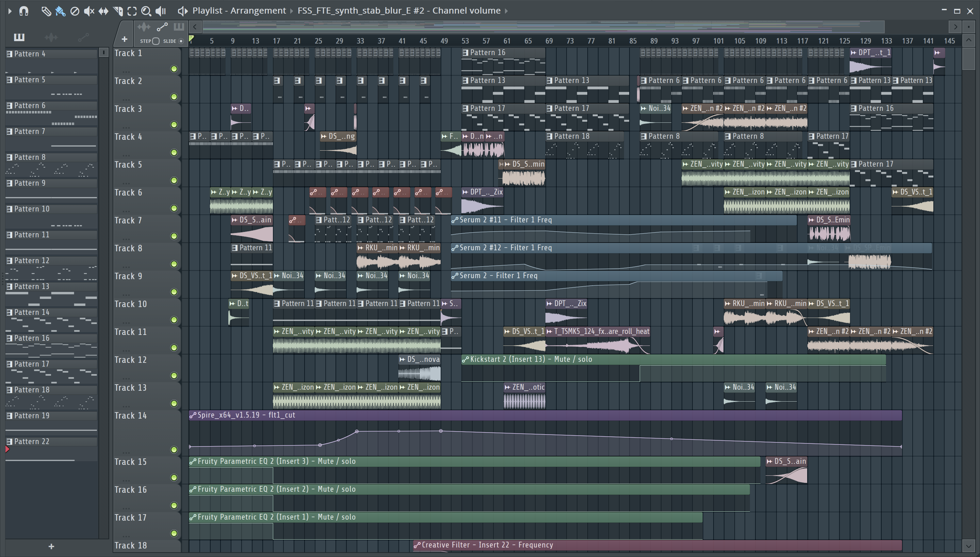Select the Delete tool
Image resolution: width=980 pixels, height=557 pixels.
tap(75, 11)
